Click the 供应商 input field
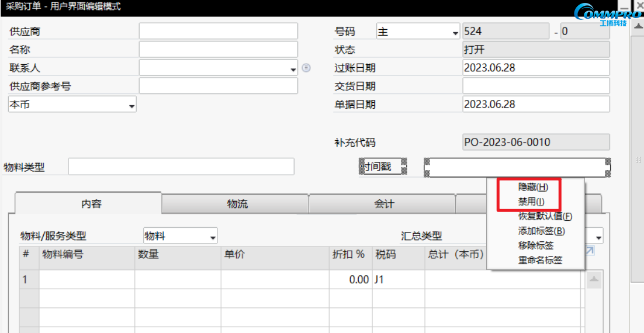 (x=218, y=31)
